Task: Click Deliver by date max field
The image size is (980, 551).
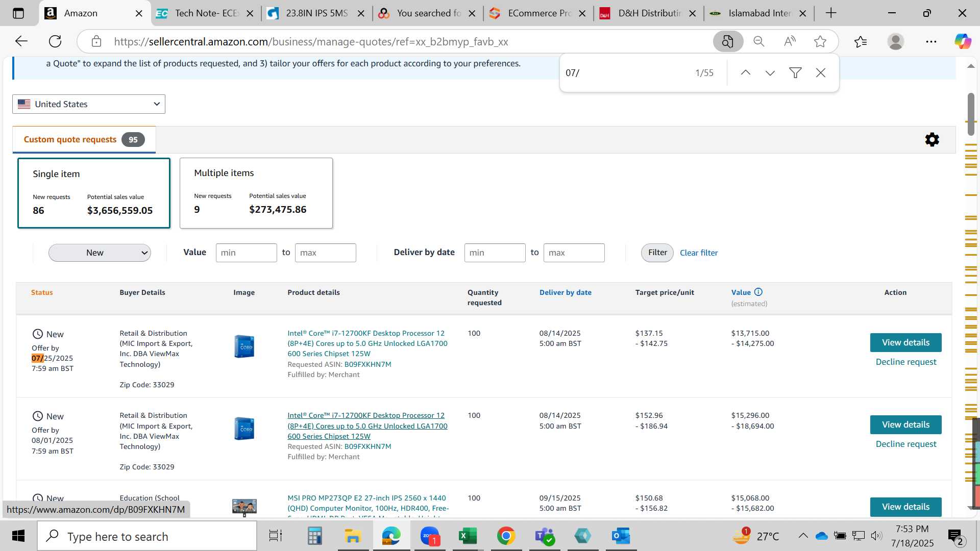Action: 574,253
